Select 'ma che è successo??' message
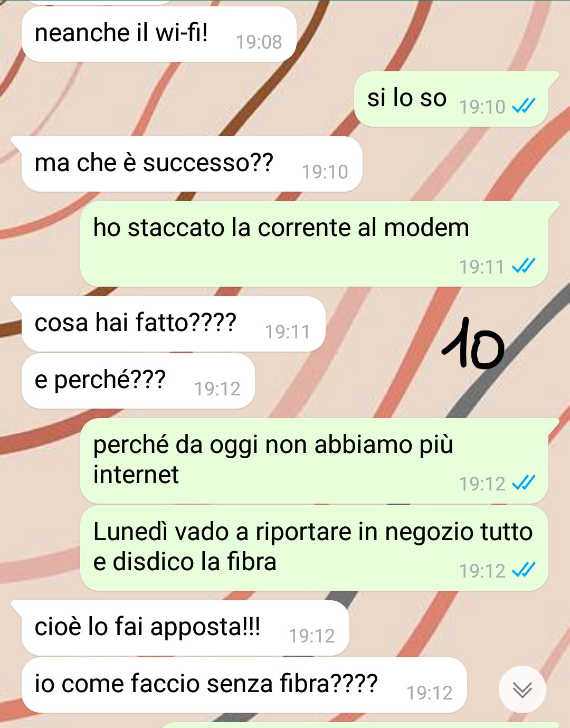Image resolution: width=570 pixels, height=728 pixels. coord(192,164)
